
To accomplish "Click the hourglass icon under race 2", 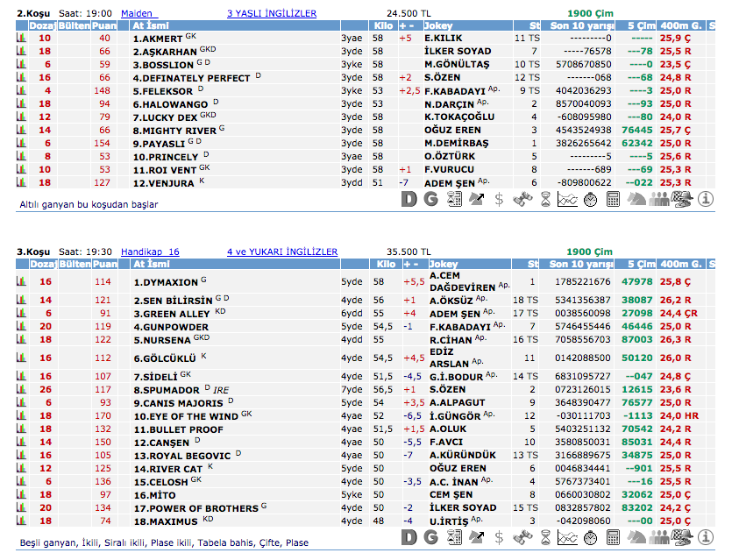I will (545, 199).
